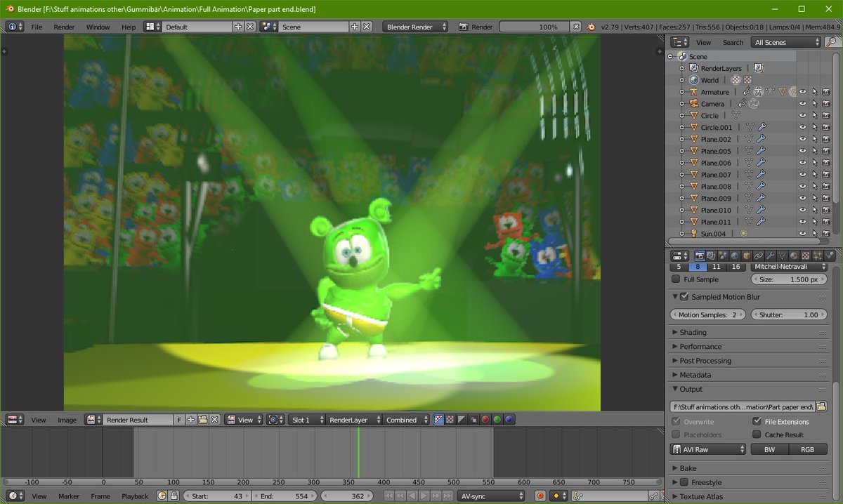Screen dimensions: 843x504
Task: Open the timeline Marker menu
Action: (69, 496)
